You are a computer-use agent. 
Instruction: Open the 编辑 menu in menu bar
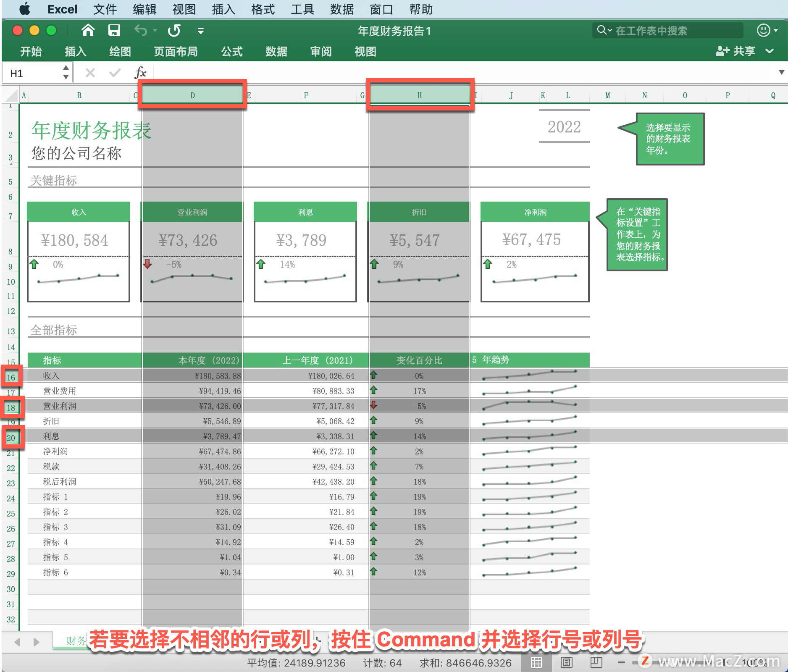click(144, 9)
